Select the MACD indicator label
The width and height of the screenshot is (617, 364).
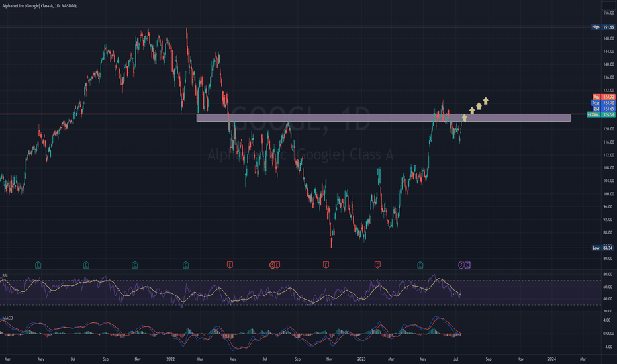pos(7,318)
